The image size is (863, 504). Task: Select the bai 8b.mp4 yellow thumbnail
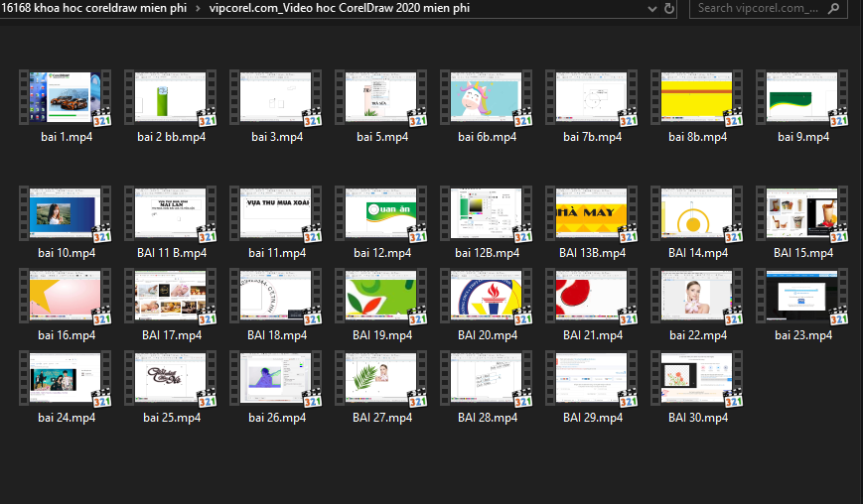click(x=697, y=97)
